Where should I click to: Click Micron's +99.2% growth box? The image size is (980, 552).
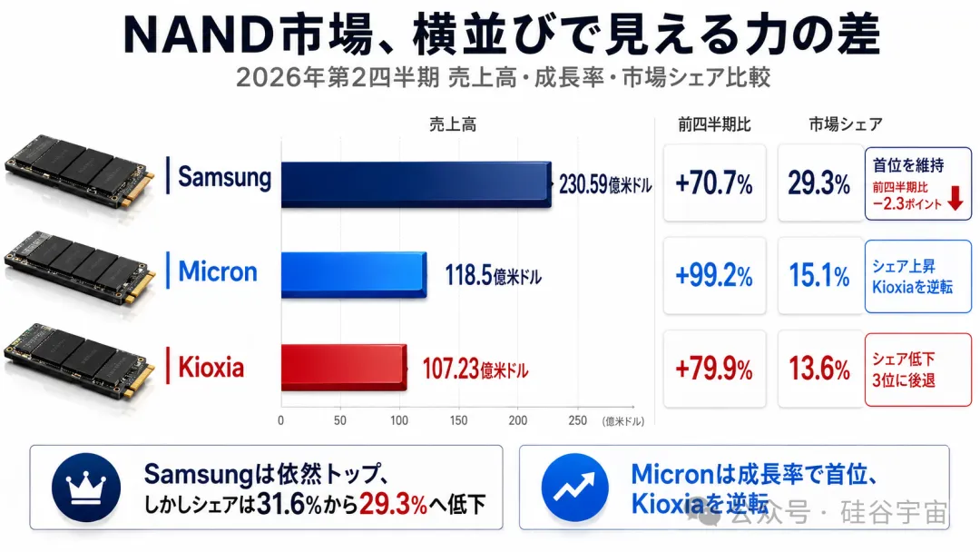point(714,276)
